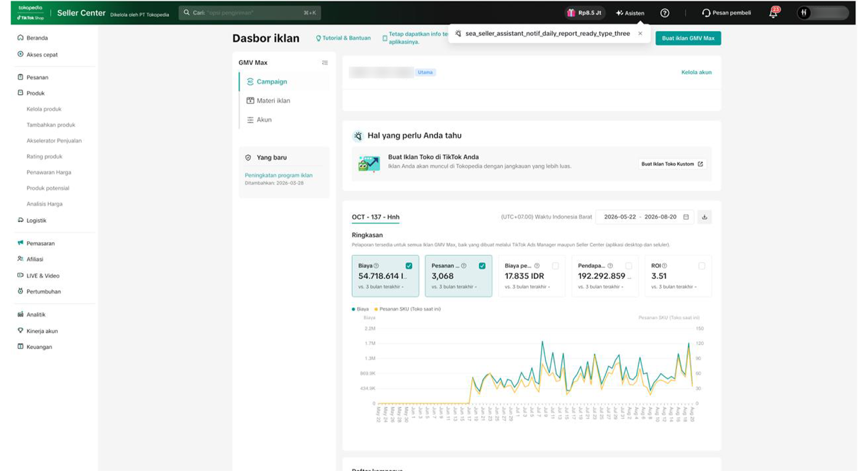Open Kelola produk submenu
The width and height of the screenshot is (868, 471).
pyautogui.click(x=44, y=109)
